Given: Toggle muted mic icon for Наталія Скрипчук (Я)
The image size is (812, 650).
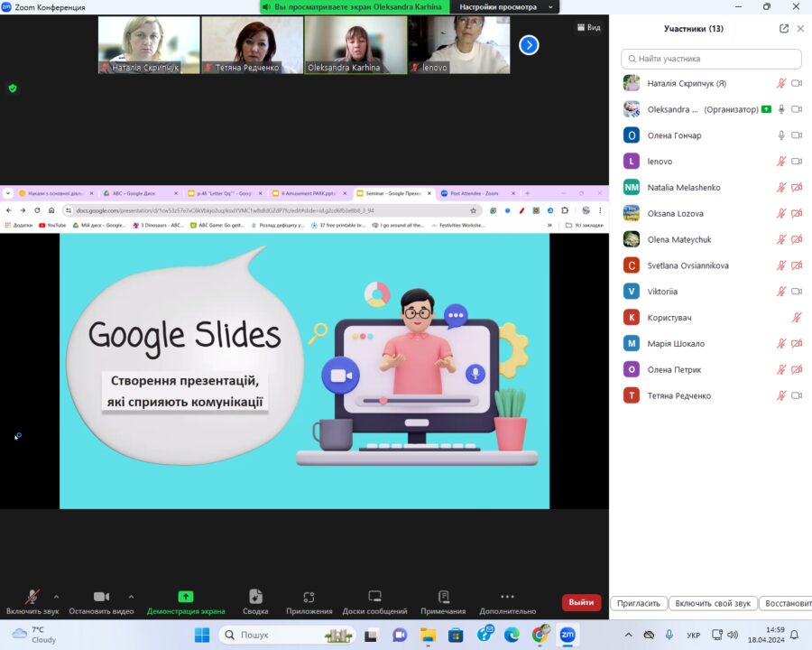Looking at the screenshot, I should coord(781,83).
